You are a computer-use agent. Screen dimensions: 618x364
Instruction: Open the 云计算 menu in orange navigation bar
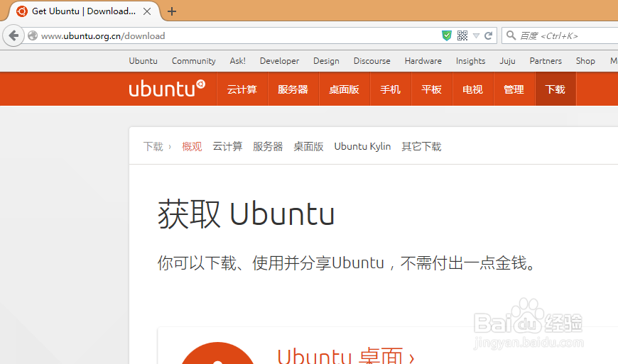(242, 89)
